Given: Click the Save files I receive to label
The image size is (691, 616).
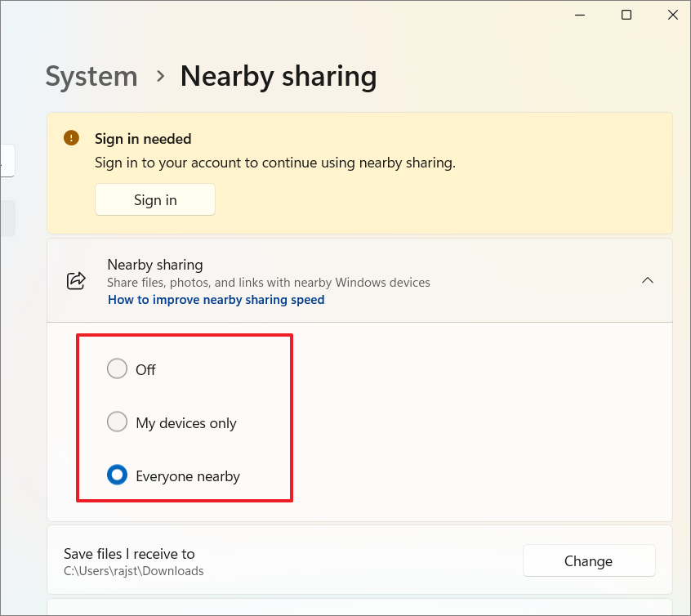Looking at the screenshot, I should pyautogui.click(x=129, y=554).
